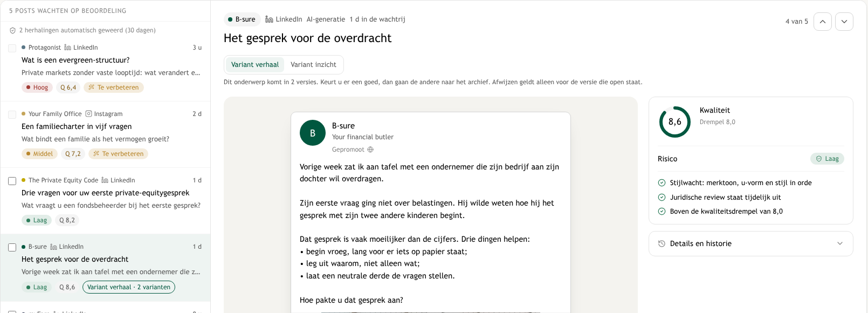
Task: Click the LinkedIn icon in the B-sure list row
Action: (53, 247)
